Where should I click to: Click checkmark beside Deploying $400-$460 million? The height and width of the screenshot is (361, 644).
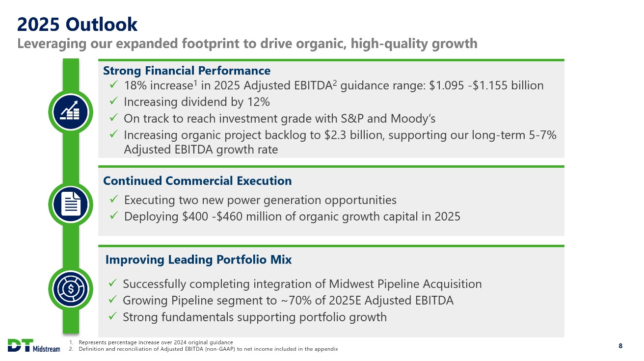point(113,216)
